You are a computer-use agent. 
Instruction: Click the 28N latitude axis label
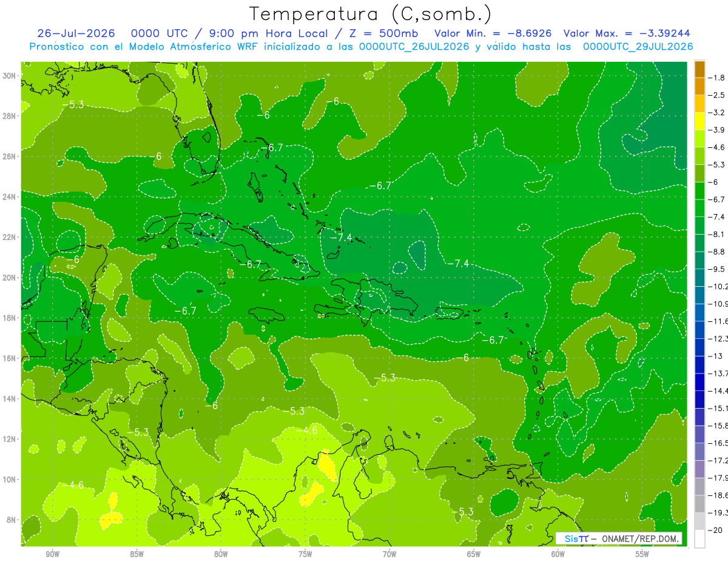(10, 116)
